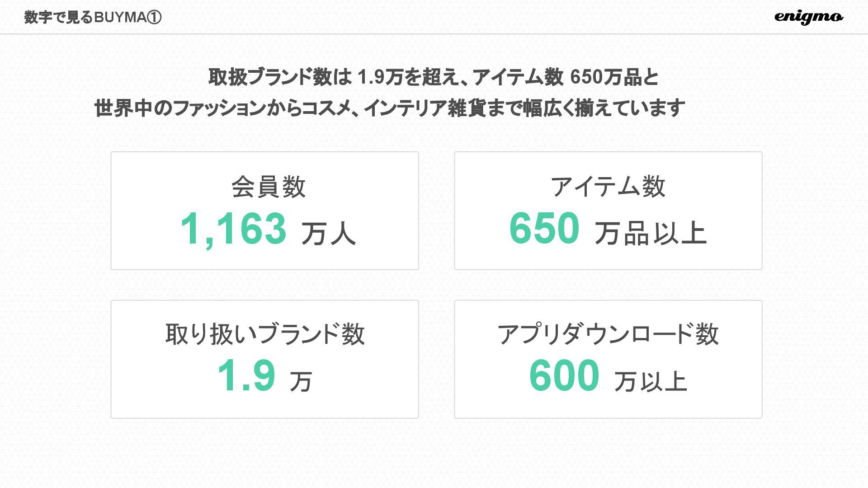Click the headline line starting 取扱ブランド数は
The height and width of the screenshot is (488, 868).
(433, 77)
